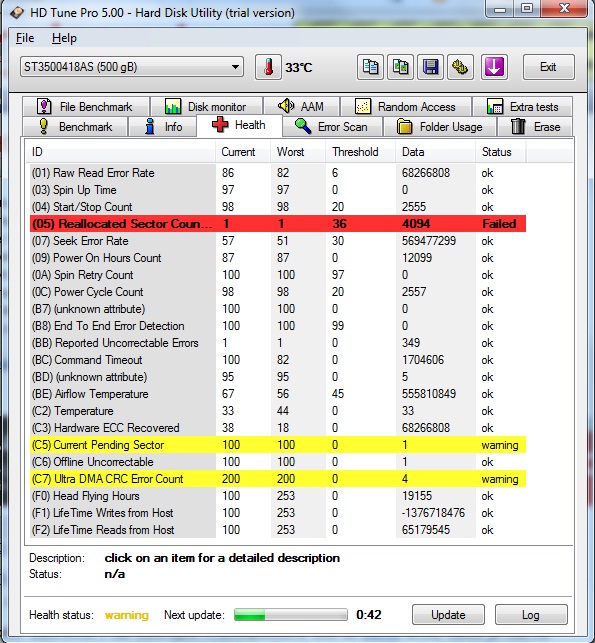Screen dimensions: 595x643
Task: Select the LifeTime Reads from Host row
Action: click(x=278, y=530)
